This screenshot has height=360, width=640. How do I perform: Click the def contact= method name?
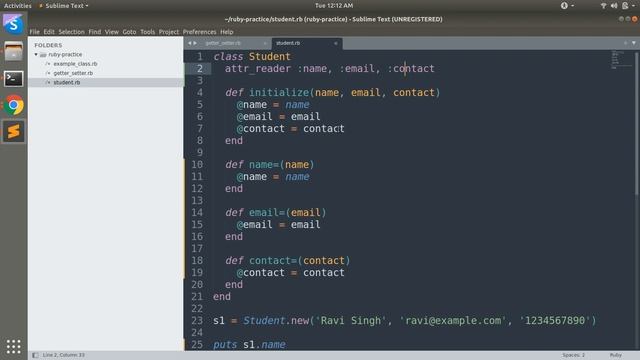click(x=273, y=260)
